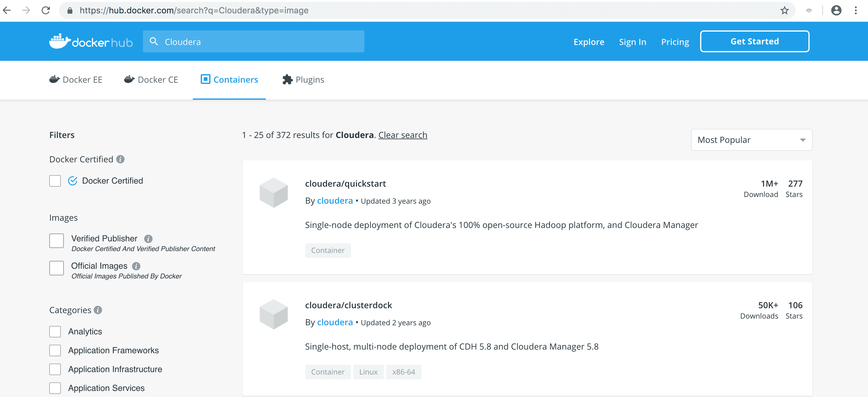
Task: Select the Containers tab
Action: tap(229, 80)
